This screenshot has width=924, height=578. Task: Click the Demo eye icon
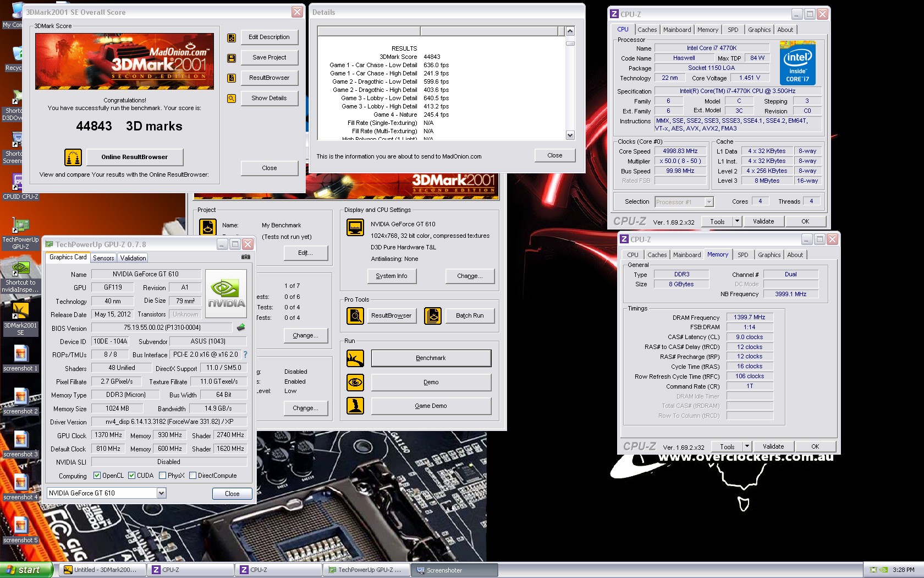(x=355, y=382)
